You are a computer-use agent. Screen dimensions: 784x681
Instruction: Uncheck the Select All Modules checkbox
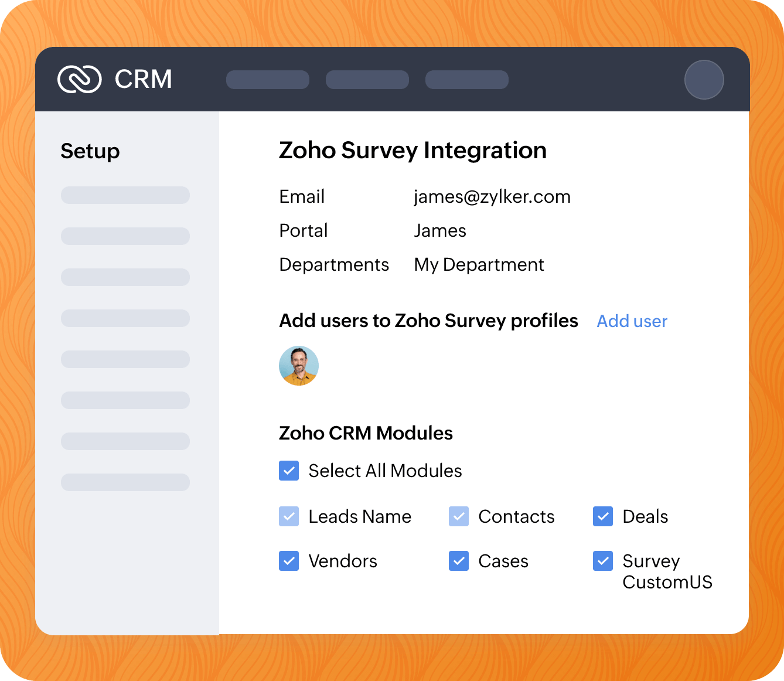[x=289, y=471]
